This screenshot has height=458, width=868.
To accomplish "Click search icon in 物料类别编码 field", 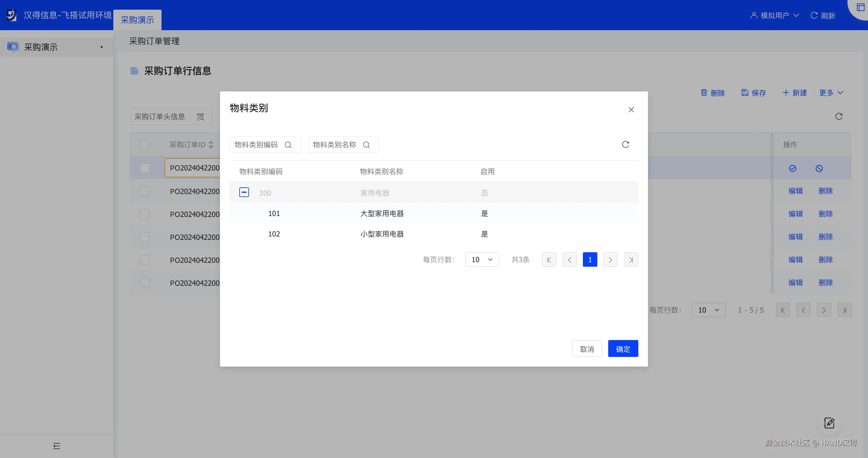I will click(x=288, y=145).
